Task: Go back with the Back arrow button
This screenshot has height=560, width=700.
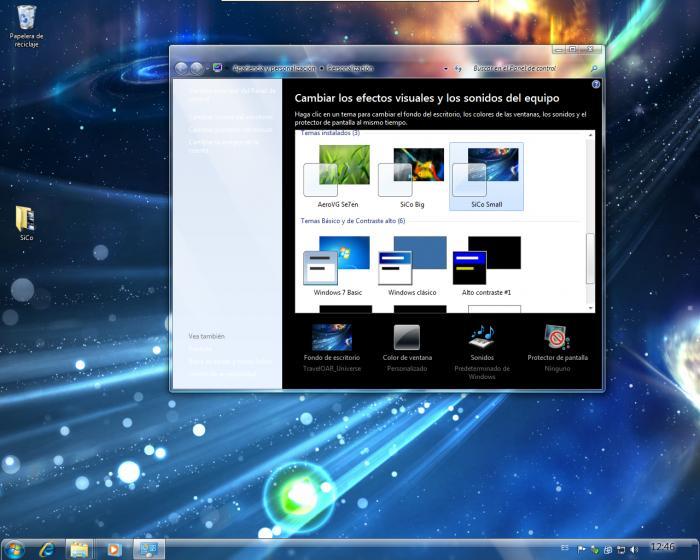Action: tap(181, 68)
